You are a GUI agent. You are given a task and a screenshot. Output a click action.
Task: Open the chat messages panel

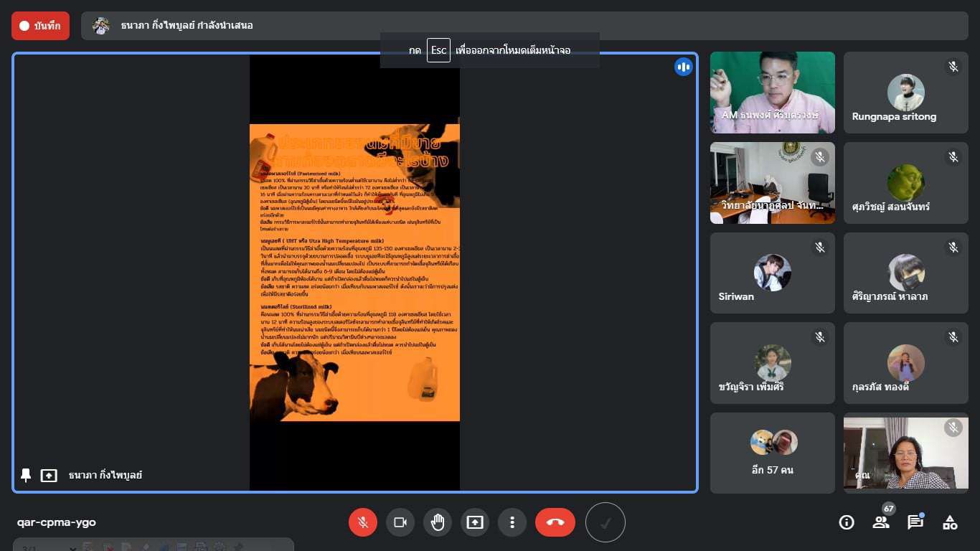(x=915, y=522)
